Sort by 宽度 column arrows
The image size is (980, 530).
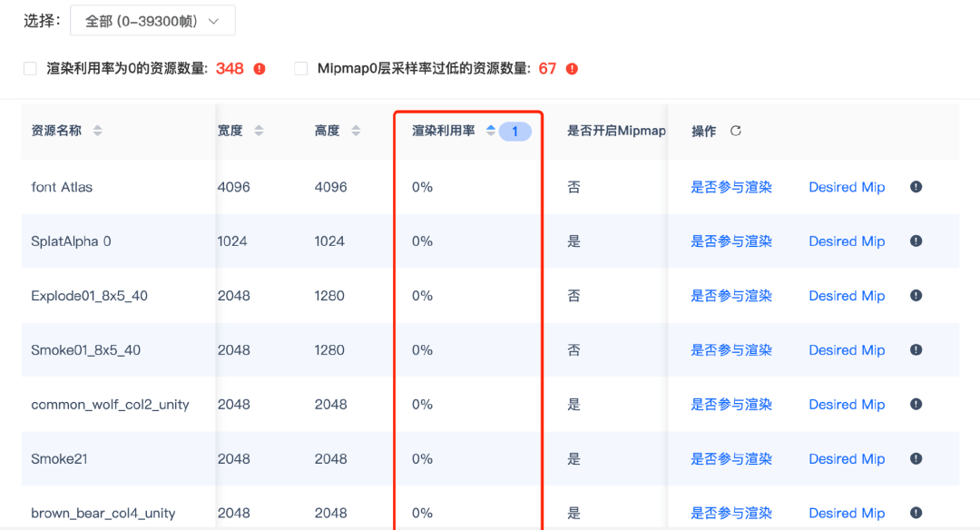coord(259,131)
